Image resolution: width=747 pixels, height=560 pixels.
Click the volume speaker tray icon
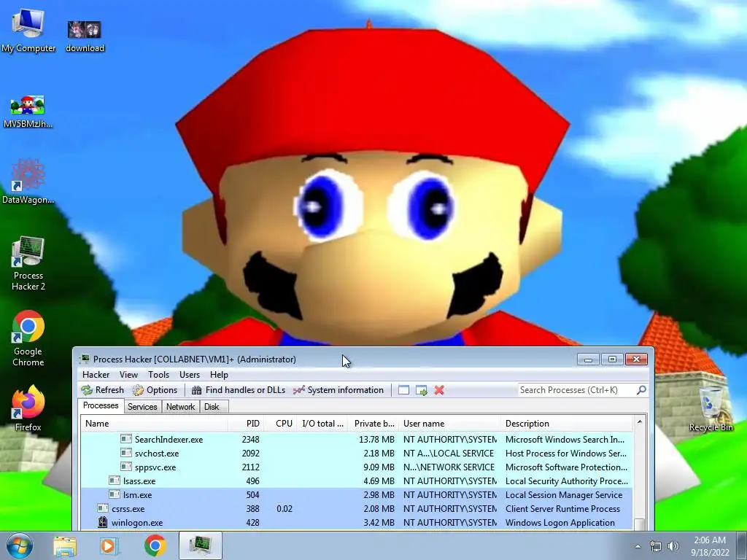click(673, 546)
